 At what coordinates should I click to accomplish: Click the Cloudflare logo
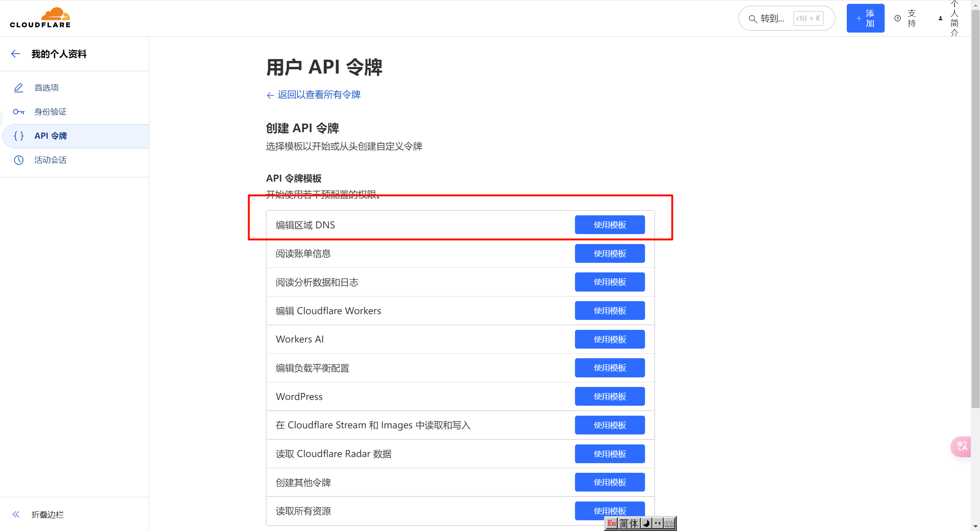[40, 18]
